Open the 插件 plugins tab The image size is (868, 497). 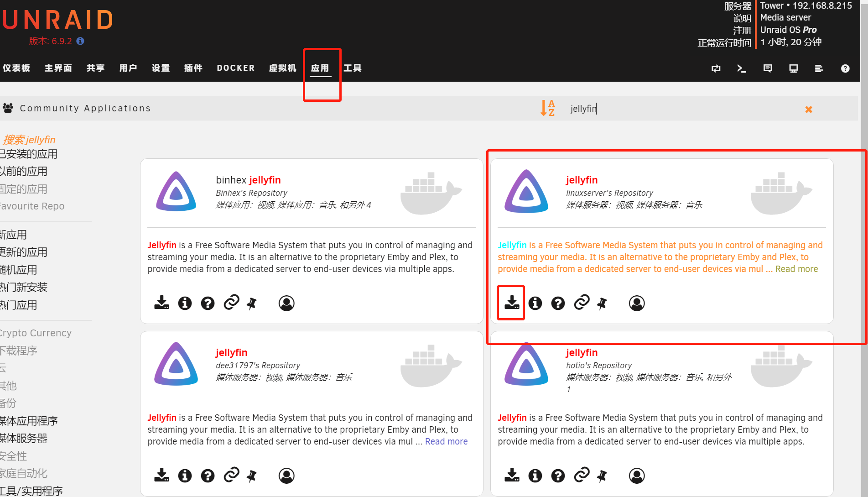[193, 68]
